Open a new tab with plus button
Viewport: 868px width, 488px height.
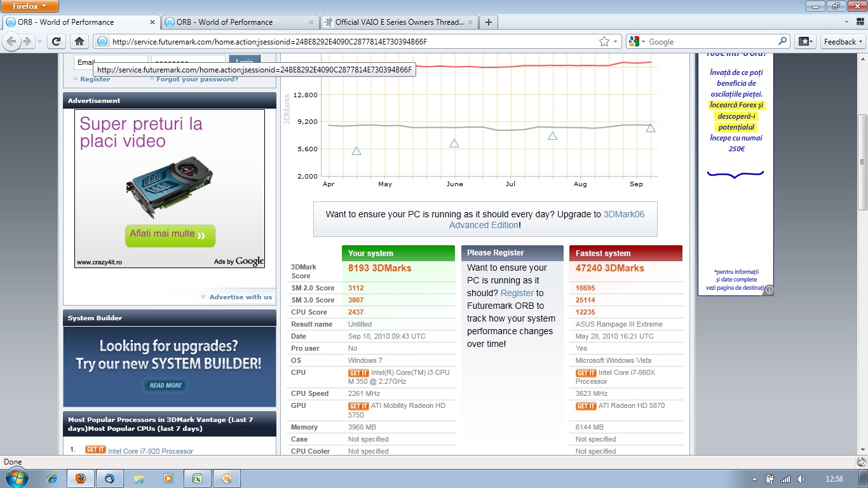(488, 22)
